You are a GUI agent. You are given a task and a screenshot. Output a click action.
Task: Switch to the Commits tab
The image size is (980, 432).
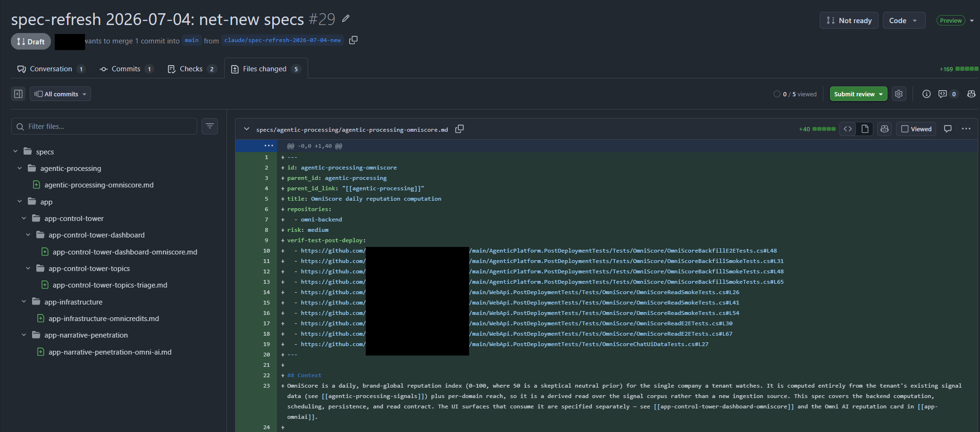126,69
